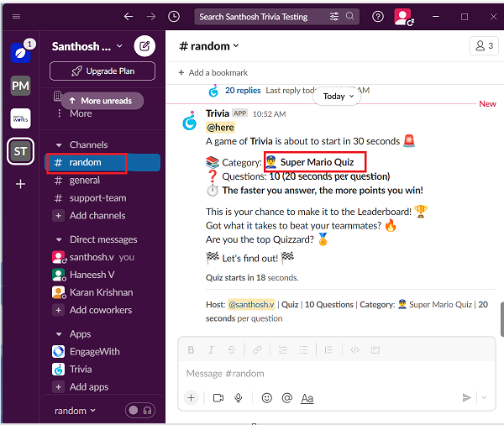Switch to the works workspace icon
The height and width of the screenshot is (425, 504).
coord(20,118)
